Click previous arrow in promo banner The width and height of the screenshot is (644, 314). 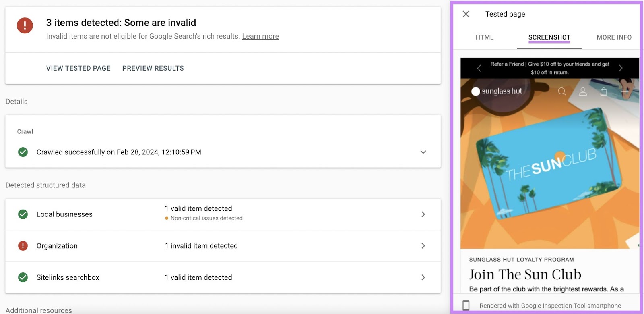point(479,68)
